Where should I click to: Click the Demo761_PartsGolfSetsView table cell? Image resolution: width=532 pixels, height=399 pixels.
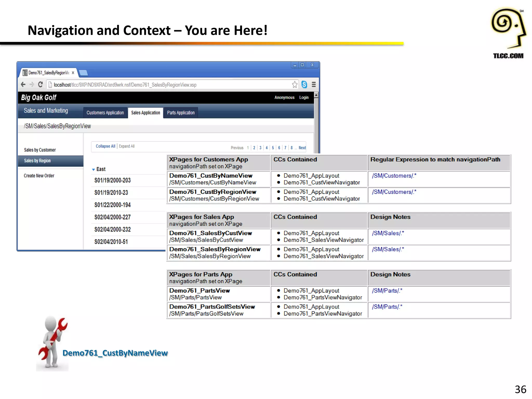tap(218, 310)
